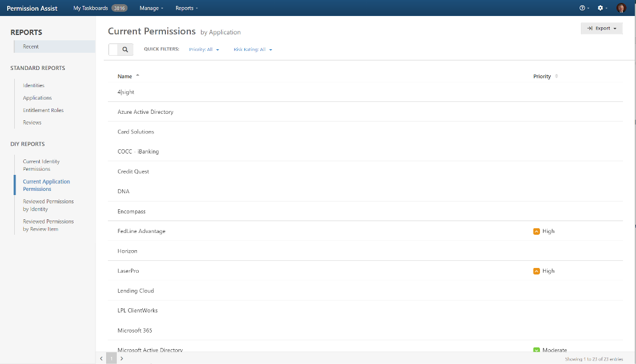Expand the Risk Rating quick filter dropdown
Viewport: 636px width, 364px height.
[253, 50]
